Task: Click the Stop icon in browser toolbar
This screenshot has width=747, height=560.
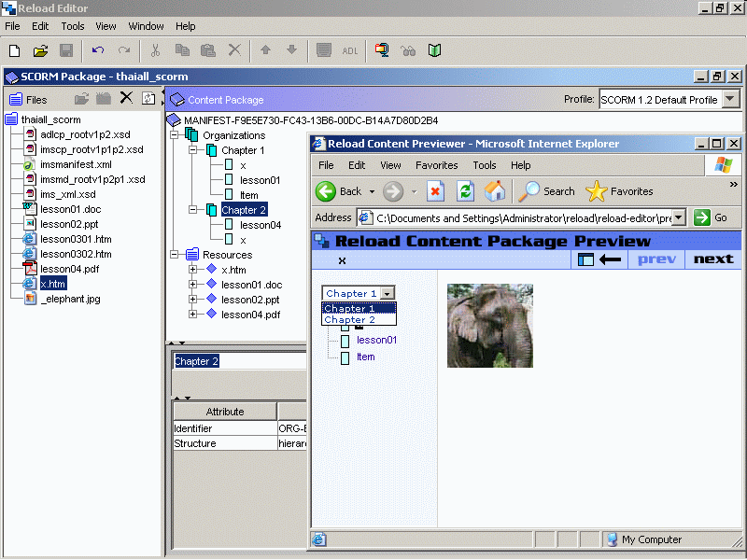Action: pos(435,191)
